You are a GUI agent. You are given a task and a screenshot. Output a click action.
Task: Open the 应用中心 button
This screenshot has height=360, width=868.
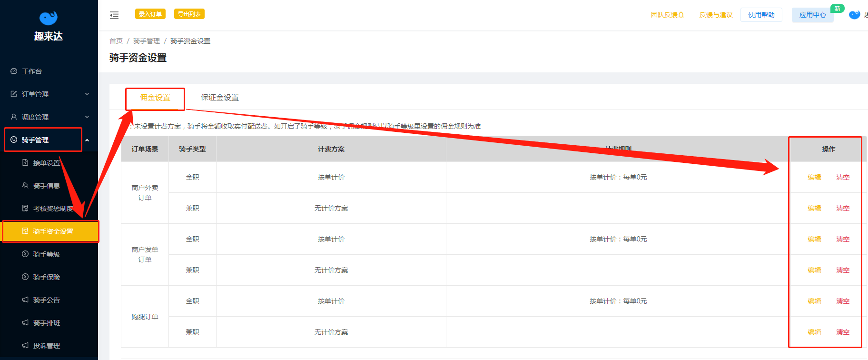pyautogui.click(x=813, y=15)
